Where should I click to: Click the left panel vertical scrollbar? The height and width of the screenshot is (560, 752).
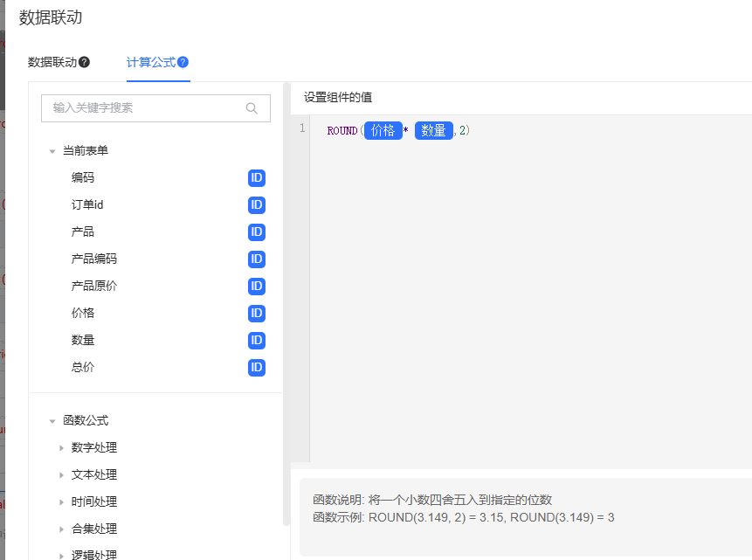click(286, 304)
